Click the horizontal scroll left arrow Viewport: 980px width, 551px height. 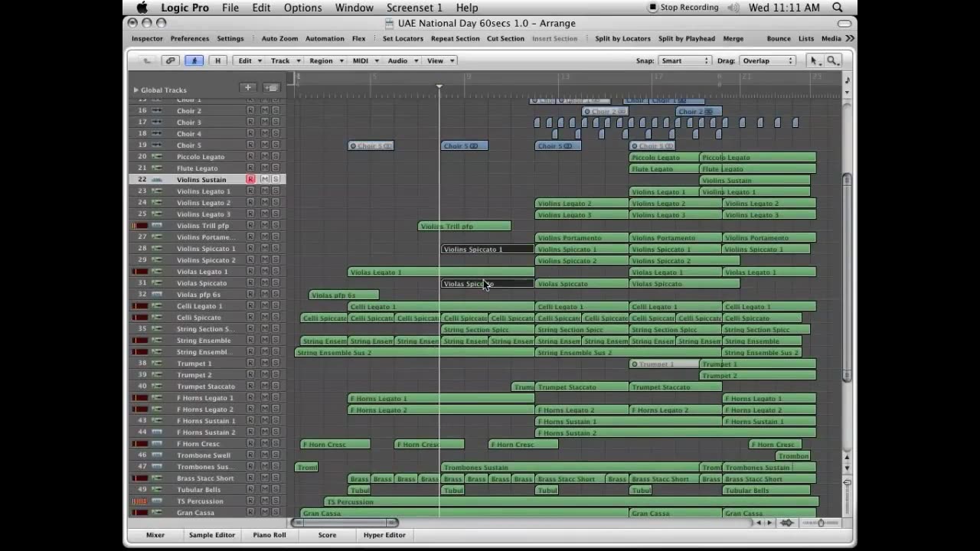point(759,523)
